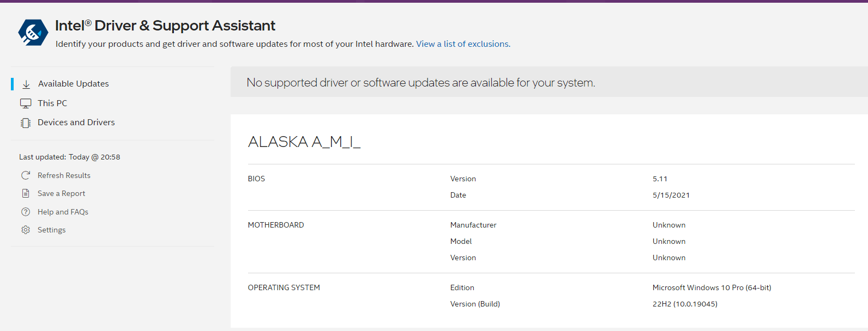Click the Save a Report text link

(61, 193)
